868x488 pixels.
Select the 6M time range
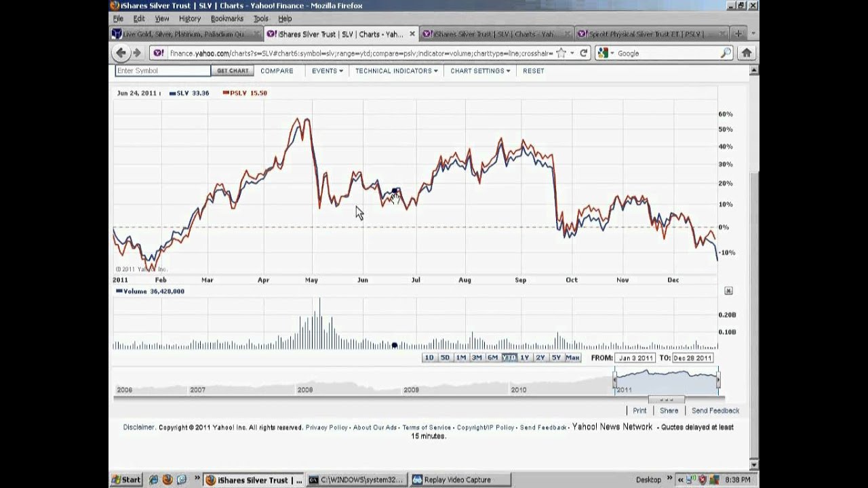click(x=492, y=358)
